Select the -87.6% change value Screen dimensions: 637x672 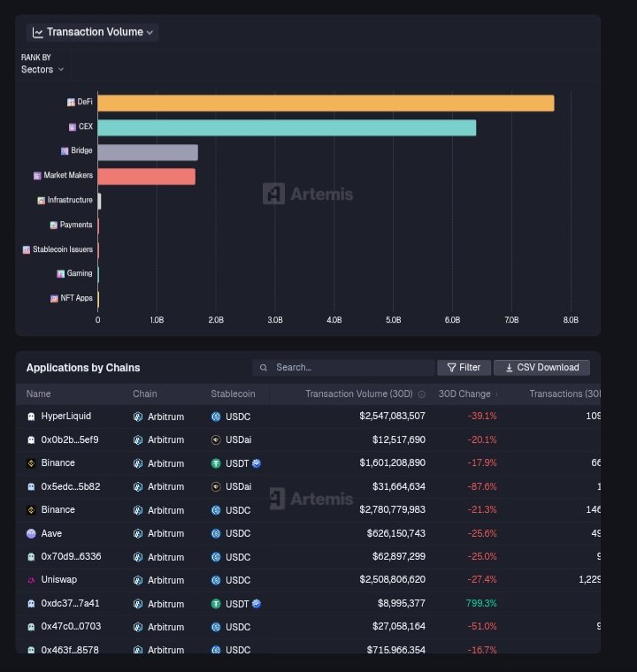point(482,486)
